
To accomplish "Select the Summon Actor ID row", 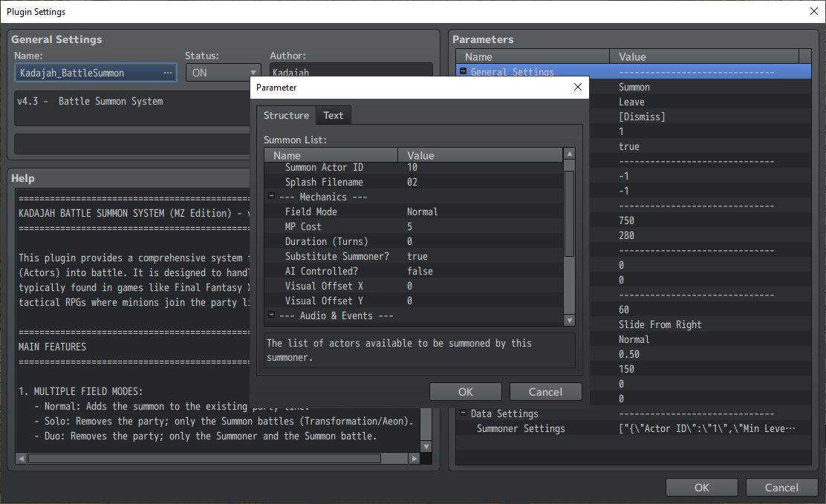I will pyautogui.click(x=414, y=168).
